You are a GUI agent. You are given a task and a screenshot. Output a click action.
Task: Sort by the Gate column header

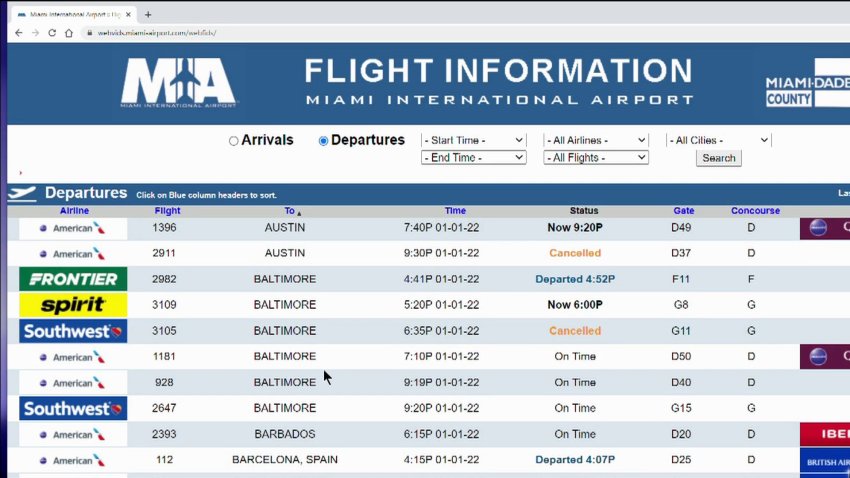tap(684, 211)
